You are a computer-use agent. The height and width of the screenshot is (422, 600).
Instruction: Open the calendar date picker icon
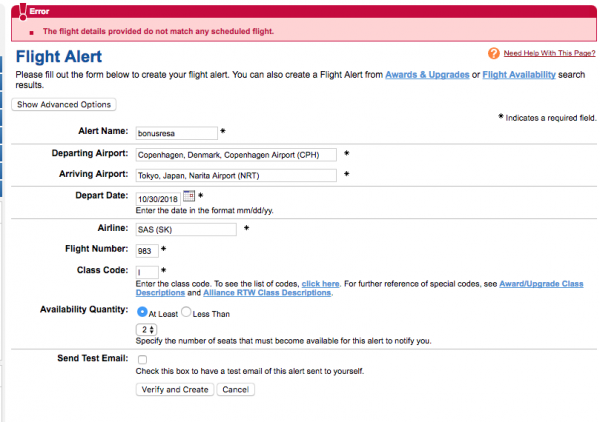click(188, 196)
